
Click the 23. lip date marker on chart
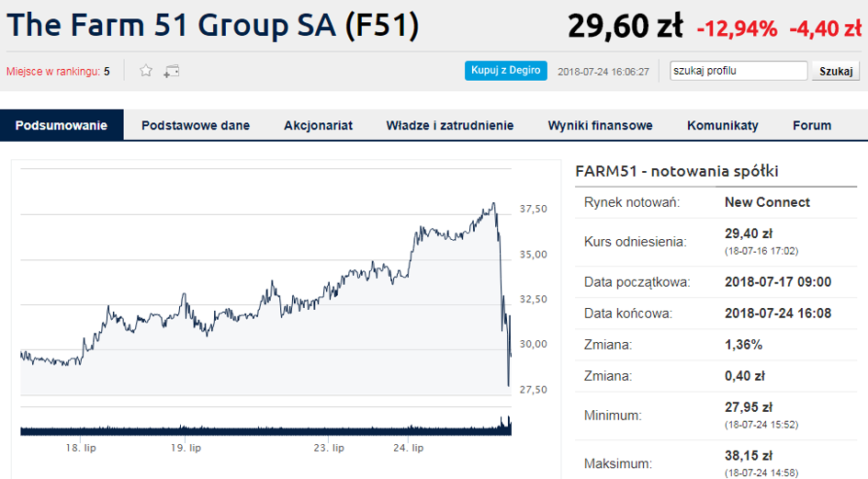(x=329, y=448)
